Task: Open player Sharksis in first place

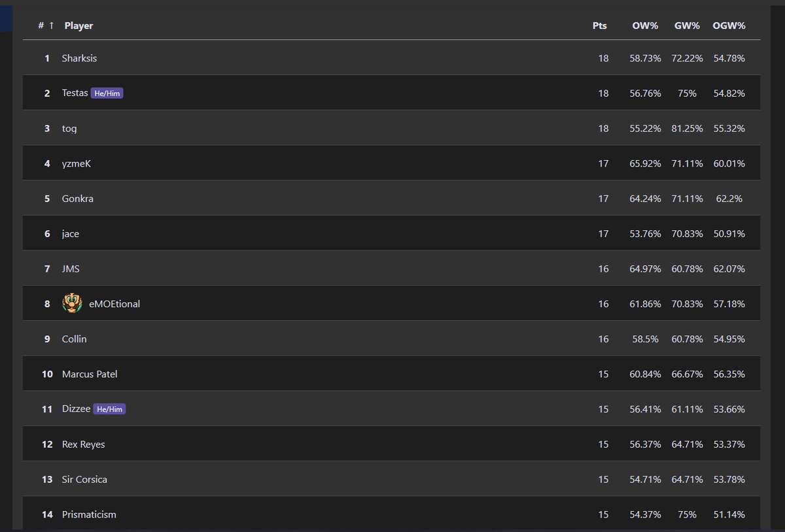Action: tap(79, 58)
